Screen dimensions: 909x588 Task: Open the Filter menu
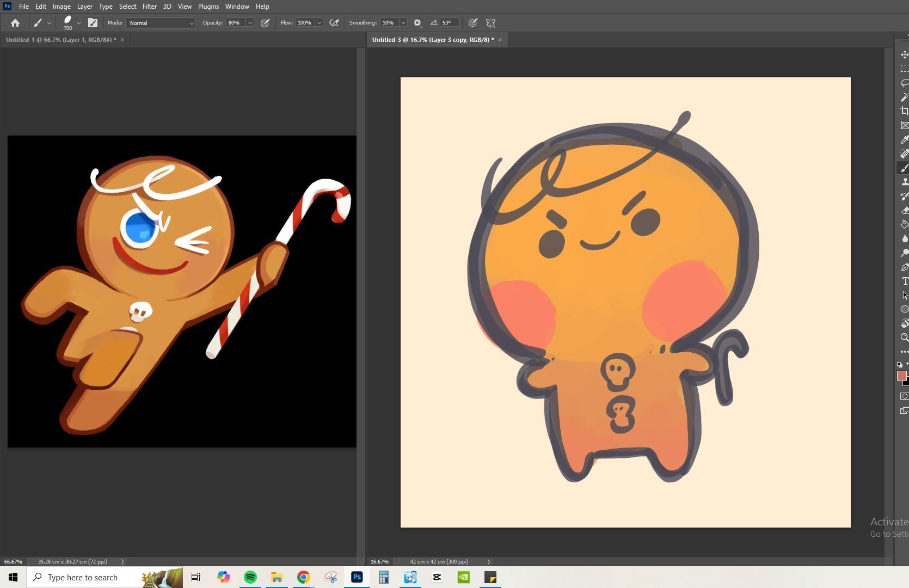click(x=150, y=7)
